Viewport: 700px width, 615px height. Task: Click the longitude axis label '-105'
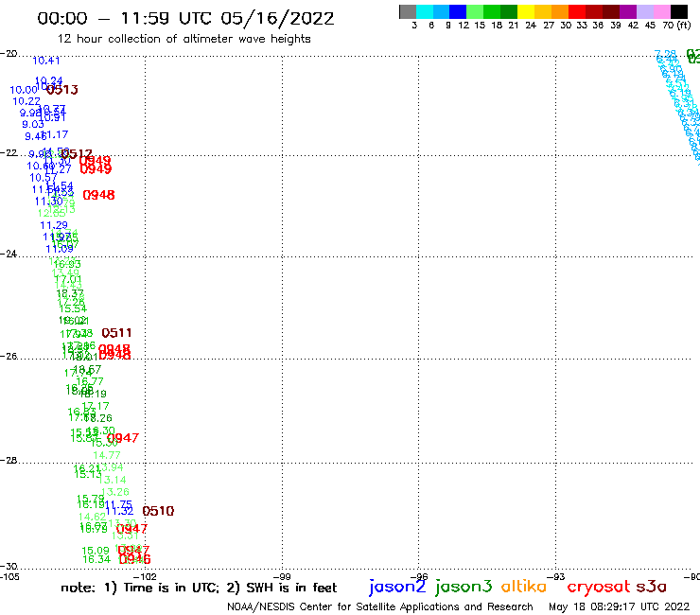9,576
